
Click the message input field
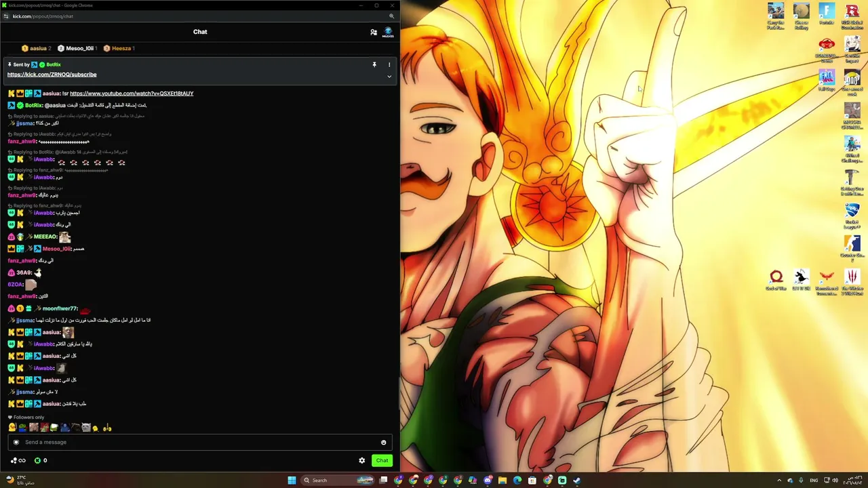pyautogui.click(x=200, y=442)
